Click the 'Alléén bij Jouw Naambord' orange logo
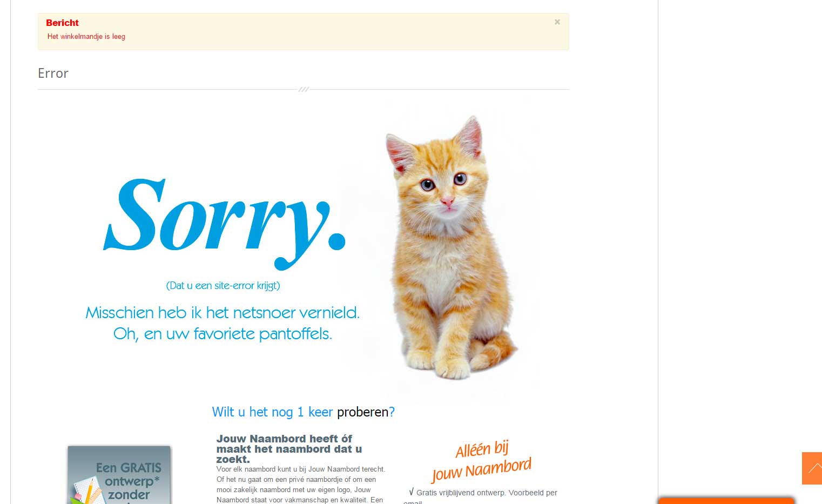This screenshot has width=822, height=504. (481, 461)
